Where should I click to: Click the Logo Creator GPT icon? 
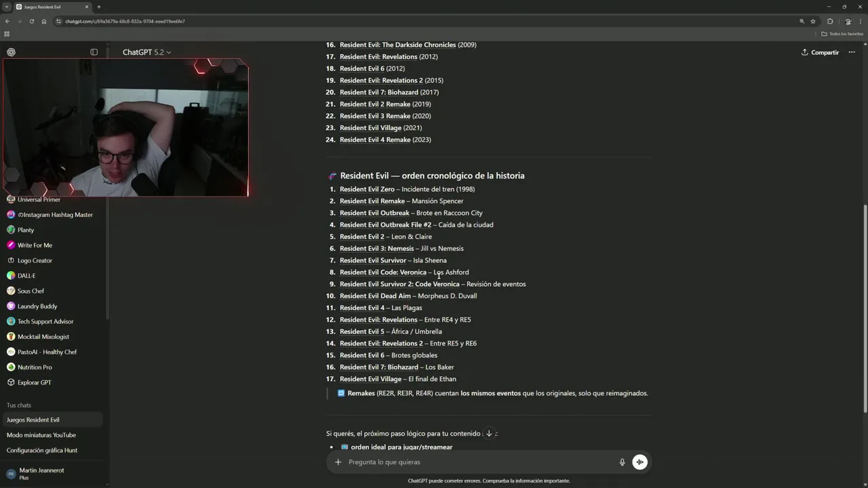(x=11, y=260)
